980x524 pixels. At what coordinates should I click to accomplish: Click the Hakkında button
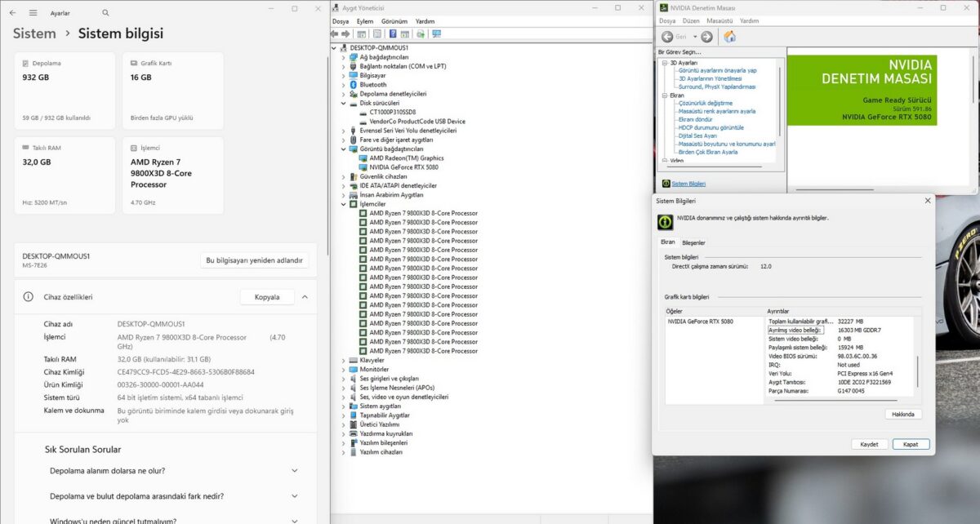click(903, 415)
